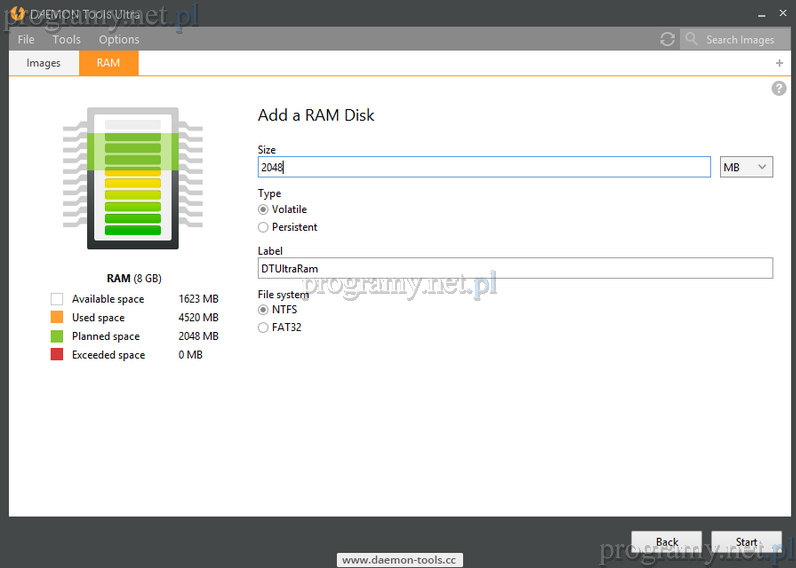Click the refresh icon beside search
Screen dimensions: 796x568
tap(667, 39)
